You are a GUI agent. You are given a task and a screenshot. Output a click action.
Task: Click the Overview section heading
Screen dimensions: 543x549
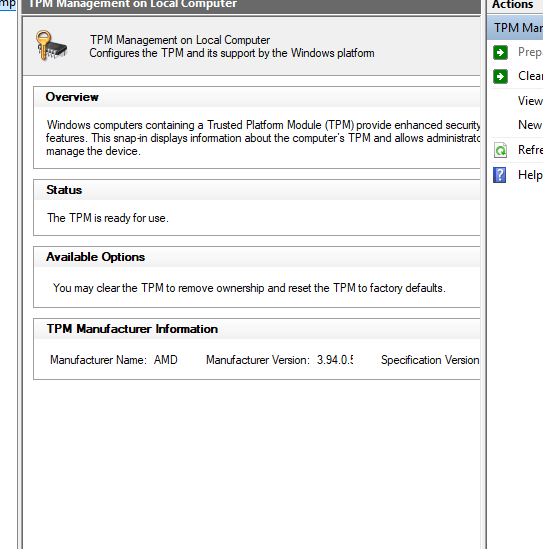click(x=72, y=97)
